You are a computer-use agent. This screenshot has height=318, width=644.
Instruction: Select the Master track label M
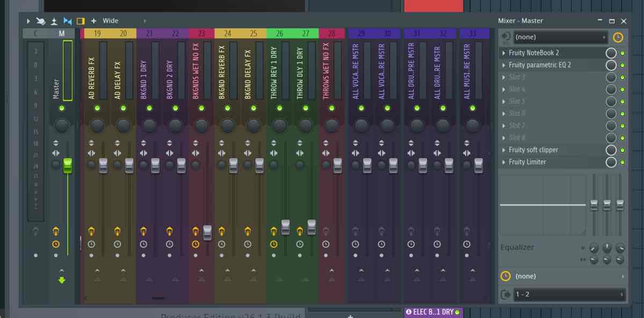tap(62, 33)
